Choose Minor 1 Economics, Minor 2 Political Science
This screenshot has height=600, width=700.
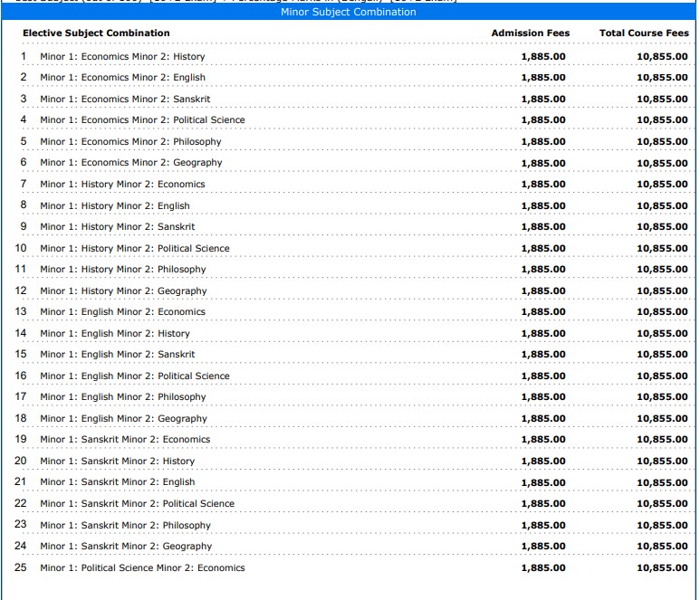click(142, 120)
